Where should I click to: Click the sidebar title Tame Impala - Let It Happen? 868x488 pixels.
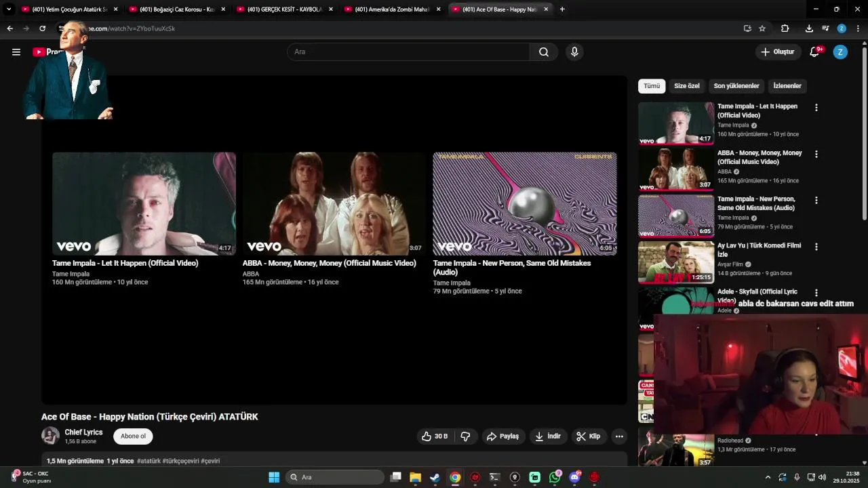tap(757, 110)
